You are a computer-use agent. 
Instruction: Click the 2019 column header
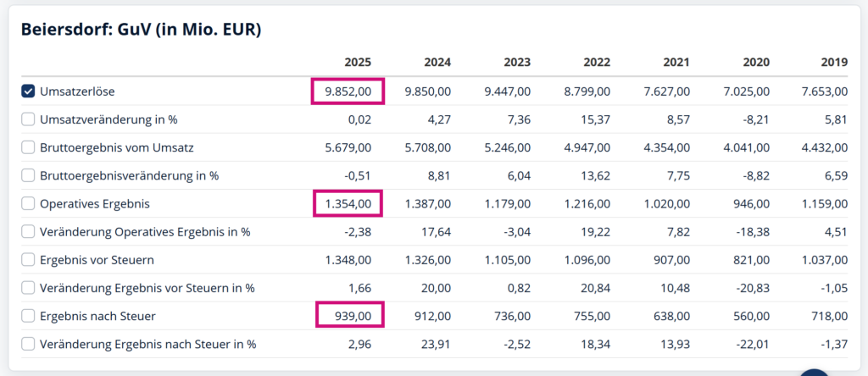(x=834, y=63)
